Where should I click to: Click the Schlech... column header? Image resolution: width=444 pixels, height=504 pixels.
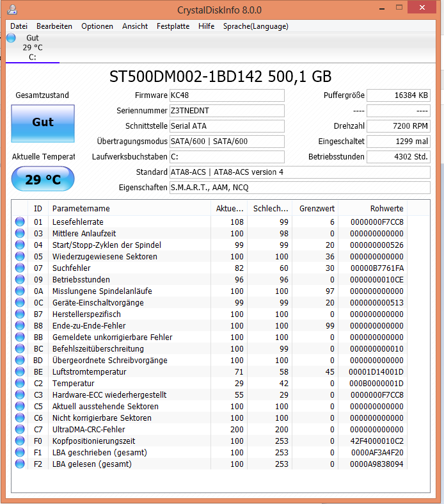click(271, 209)
